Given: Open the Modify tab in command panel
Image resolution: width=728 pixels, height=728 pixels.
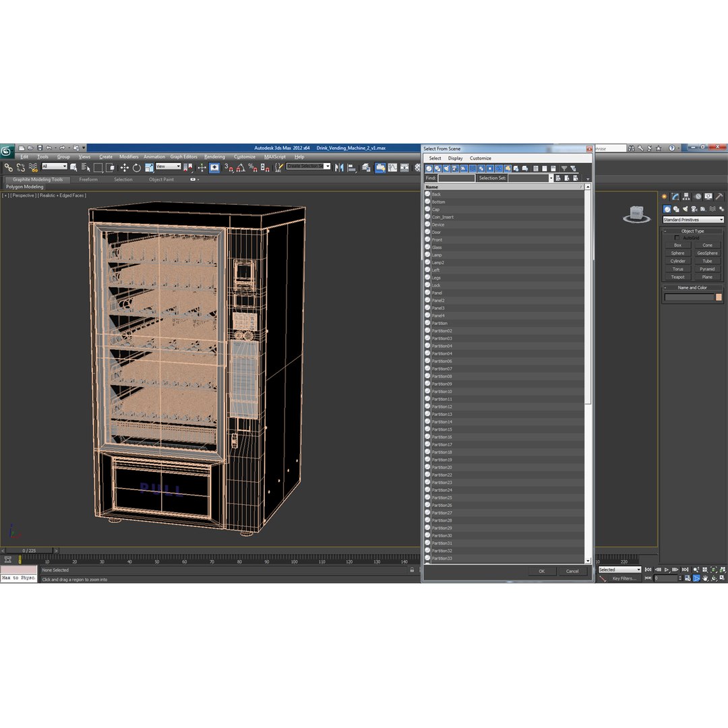Looking at the screenshot, I should (x=675, y=197).
